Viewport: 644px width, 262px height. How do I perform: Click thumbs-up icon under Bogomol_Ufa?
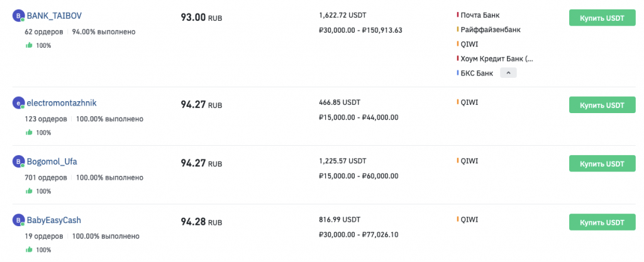point(29,191)
